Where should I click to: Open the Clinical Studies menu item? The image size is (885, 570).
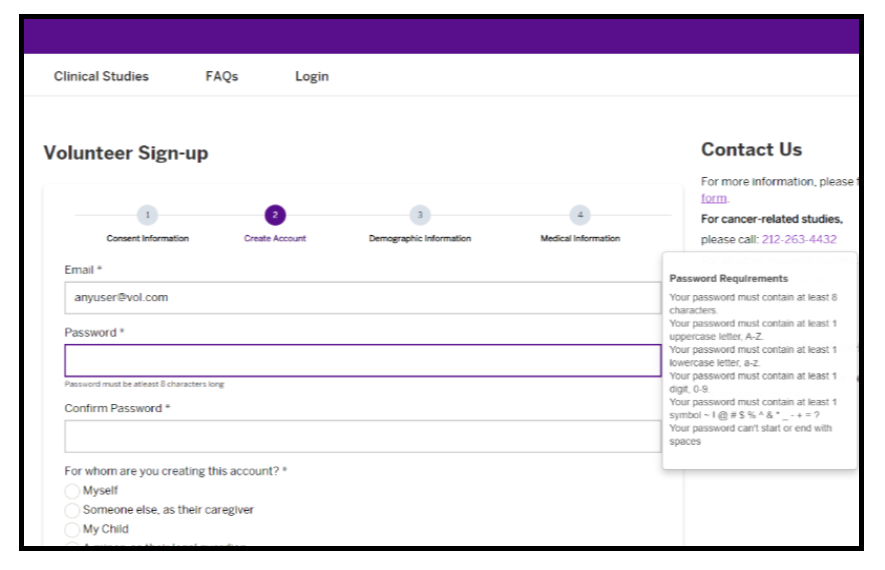click(x=101, y=77)
